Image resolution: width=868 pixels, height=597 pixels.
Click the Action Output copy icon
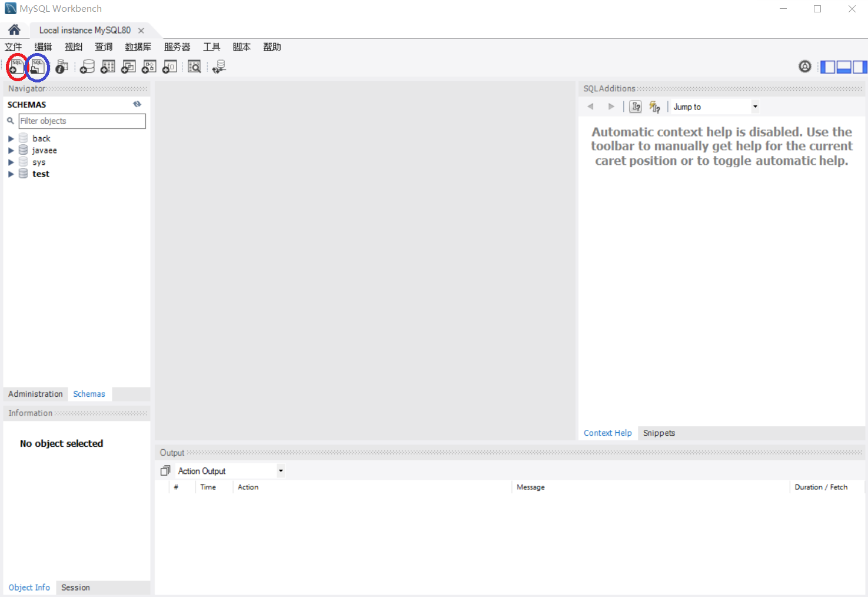(x=165, y=470)
